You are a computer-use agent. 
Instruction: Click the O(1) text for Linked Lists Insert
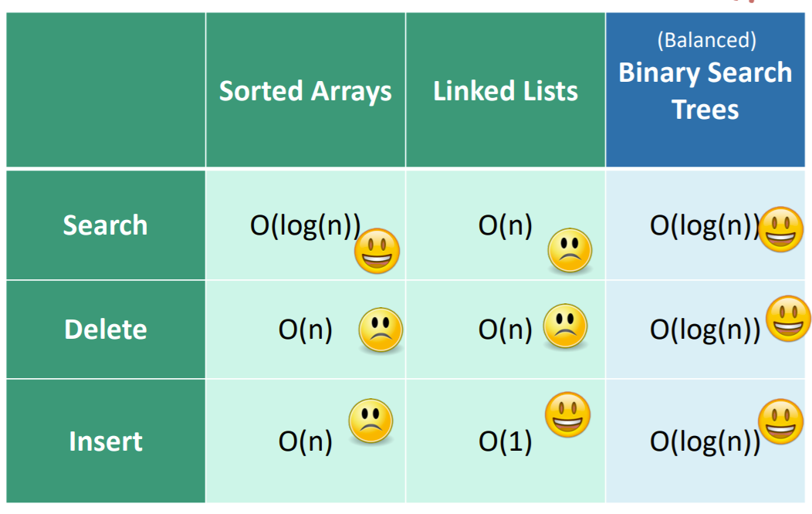point(506,441)
